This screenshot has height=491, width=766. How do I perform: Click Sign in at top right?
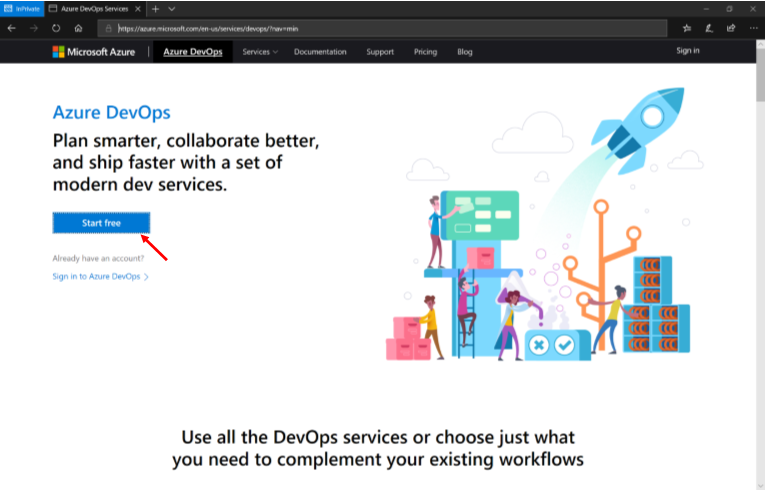pos(688,51)
